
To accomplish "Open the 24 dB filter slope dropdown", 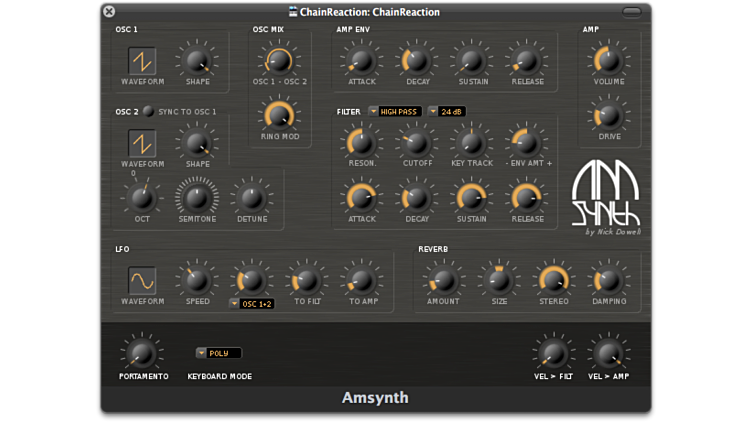I will click(x=446, y=111).
